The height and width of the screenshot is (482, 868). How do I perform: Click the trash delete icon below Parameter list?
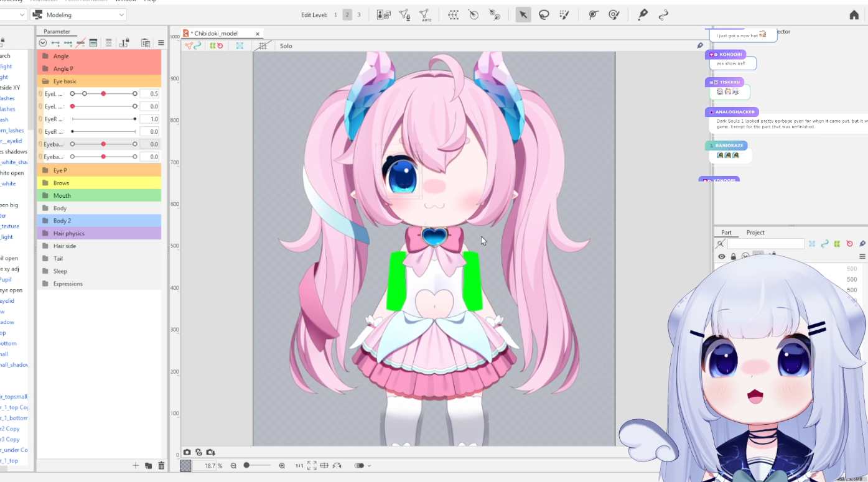click(161, 465)
